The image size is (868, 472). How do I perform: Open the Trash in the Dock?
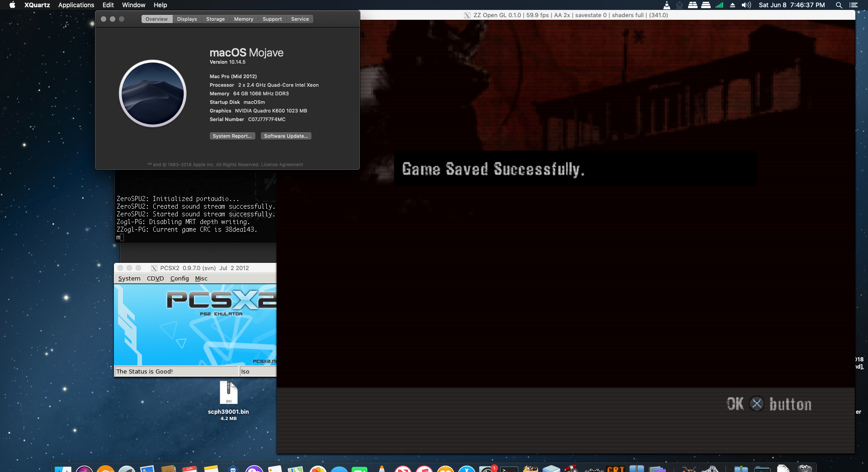805,469
